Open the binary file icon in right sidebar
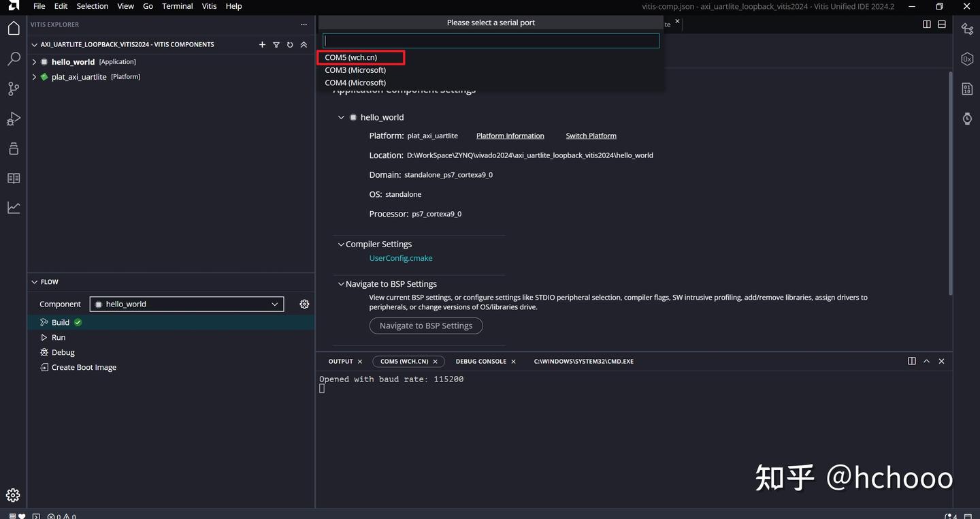The width and height of the screenshot is (980, 519). coord(967,89)
